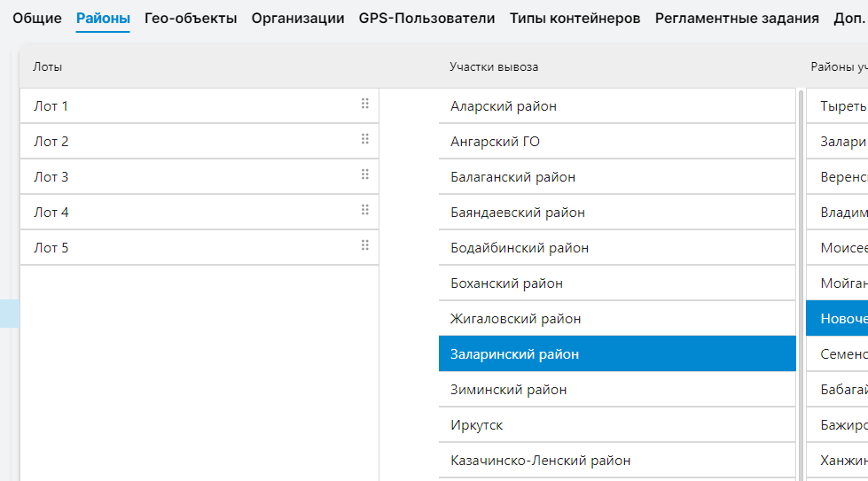Select Бодайбинский район row
The width and height of the screenshot is (868, 481).
click(616, 248)
